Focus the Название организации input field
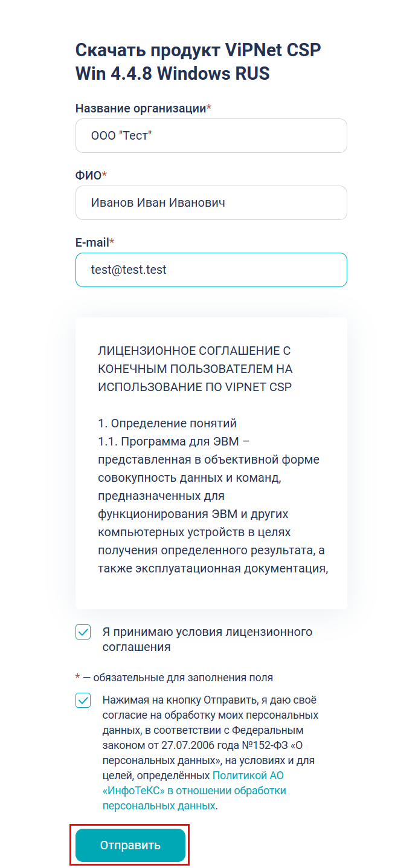This screenshot has height=868, width=395. (211, 136)
